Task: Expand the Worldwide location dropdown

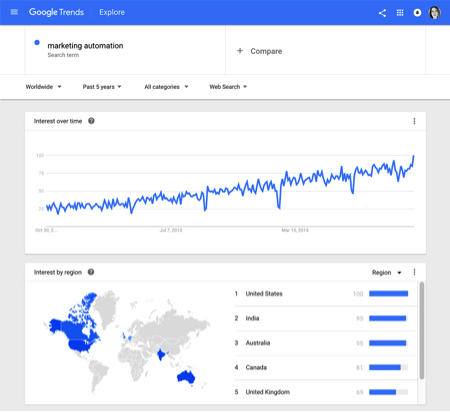Action: pos(43,87)
